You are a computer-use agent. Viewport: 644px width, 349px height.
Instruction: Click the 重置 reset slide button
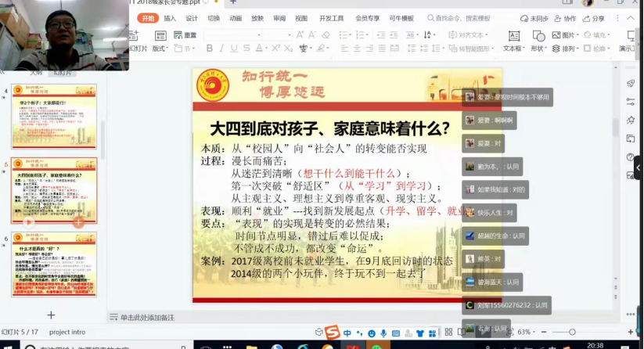(x=185, y=35)
